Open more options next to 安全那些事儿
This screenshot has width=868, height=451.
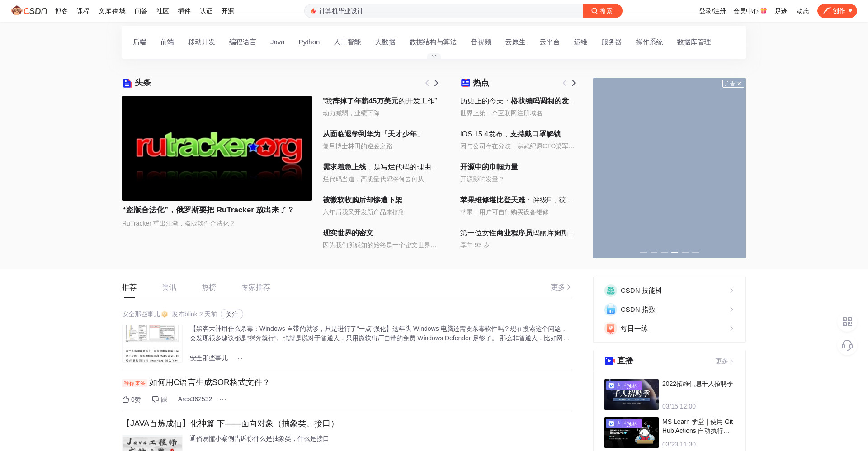click(x=239, y=358)
